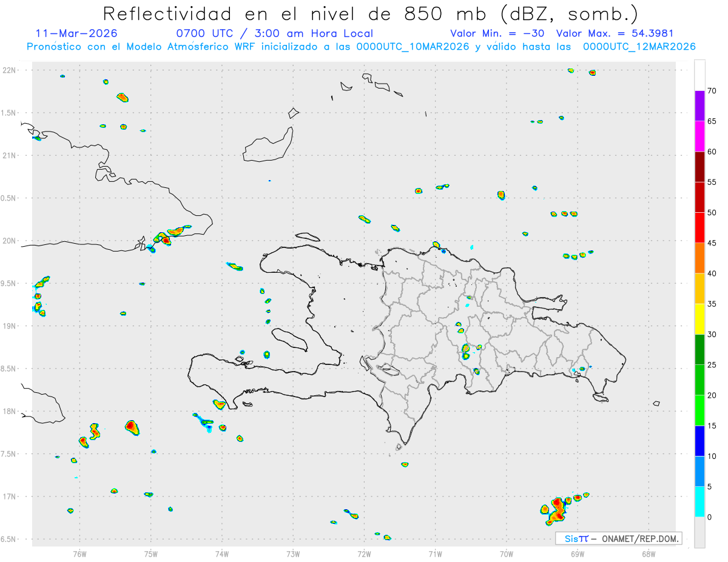The height and width of the screenshot is (562, 728).
Task: Click the colorbar label '20'
Action: 712,395
